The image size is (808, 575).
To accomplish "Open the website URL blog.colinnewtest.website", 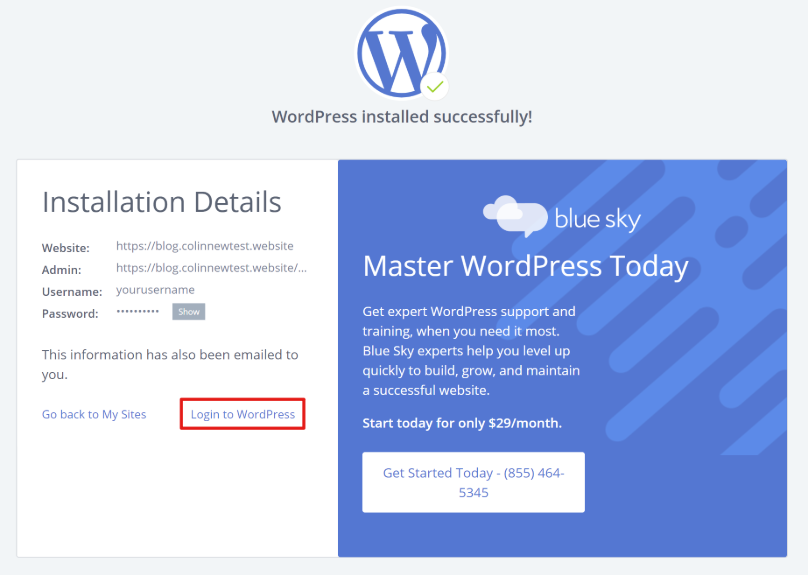I will coord(205,246).
